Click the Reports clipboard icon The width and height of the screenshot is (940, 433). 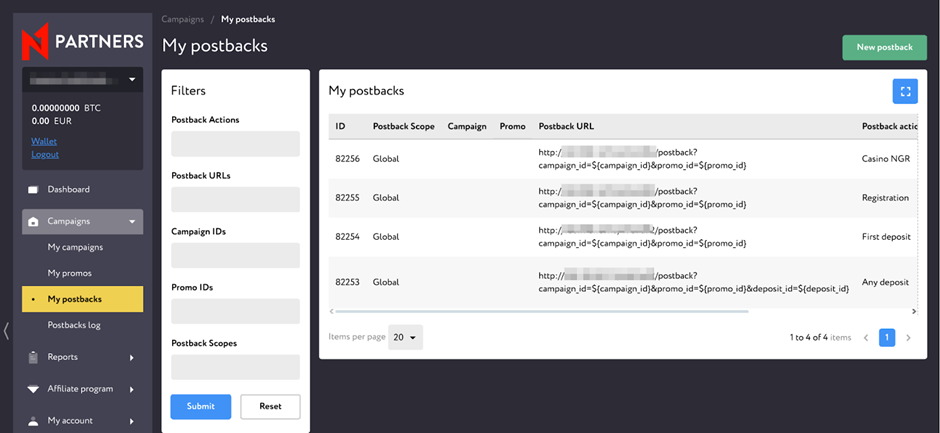33,357
